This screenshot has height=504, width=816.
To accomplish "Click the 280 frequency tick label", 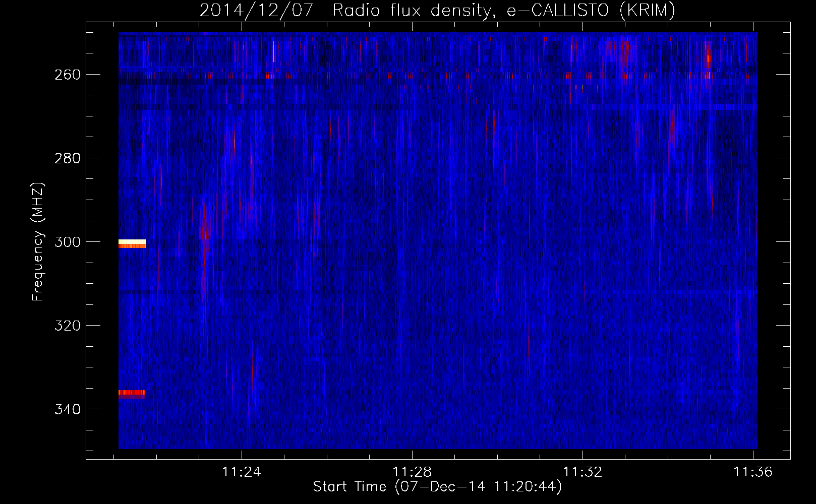I will click(x=67, y=158).
